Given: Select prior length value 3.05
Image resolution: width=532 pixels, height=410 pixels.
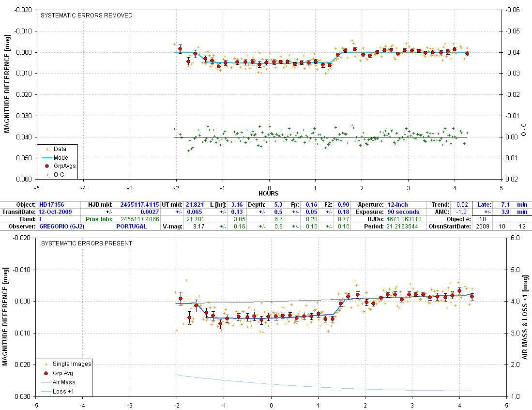Looking at the screenshot, I should click(x=239, y=219).
